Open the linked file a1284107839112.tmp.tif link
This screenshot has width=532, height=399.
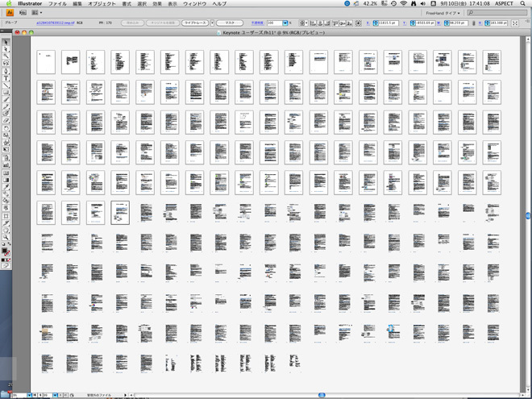point(56,23)
